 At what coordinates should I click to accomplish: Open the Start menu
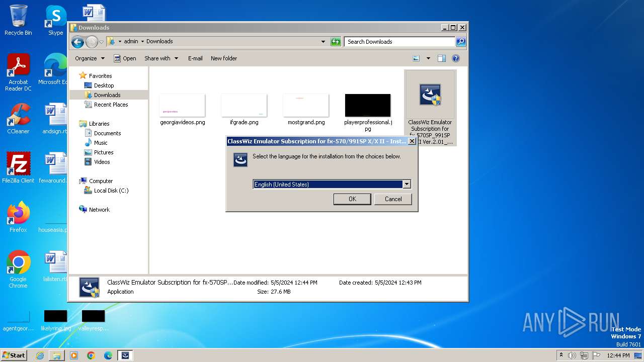tap(14, 355)
